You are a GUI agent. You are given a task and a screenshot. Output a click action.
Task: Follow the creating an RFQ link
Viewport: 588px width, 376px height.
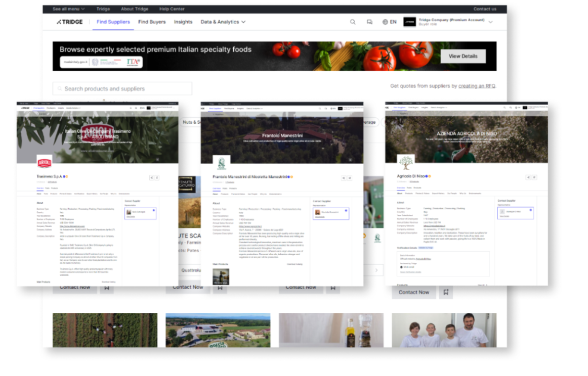point(477,86)
